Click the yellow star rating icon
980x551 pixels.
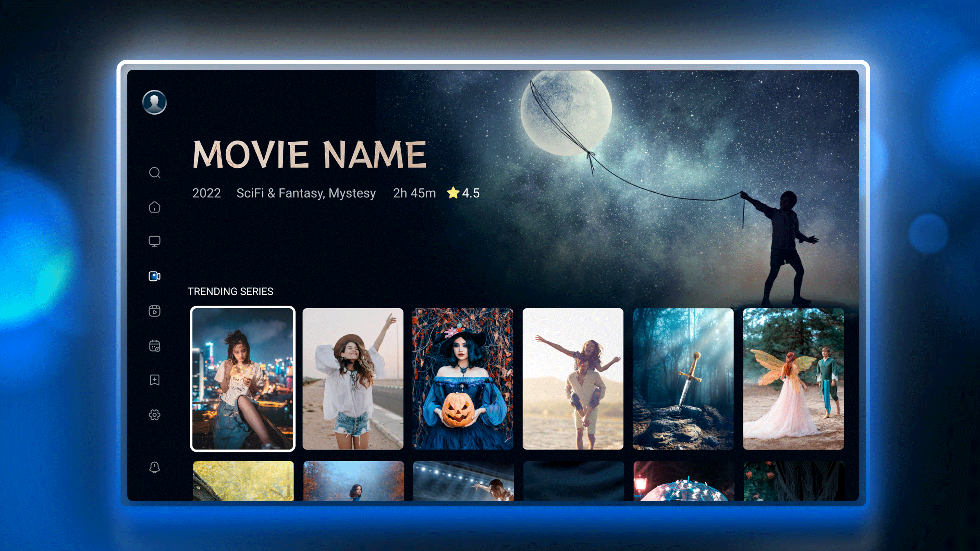pyautogui.click(x=453, y=193)
